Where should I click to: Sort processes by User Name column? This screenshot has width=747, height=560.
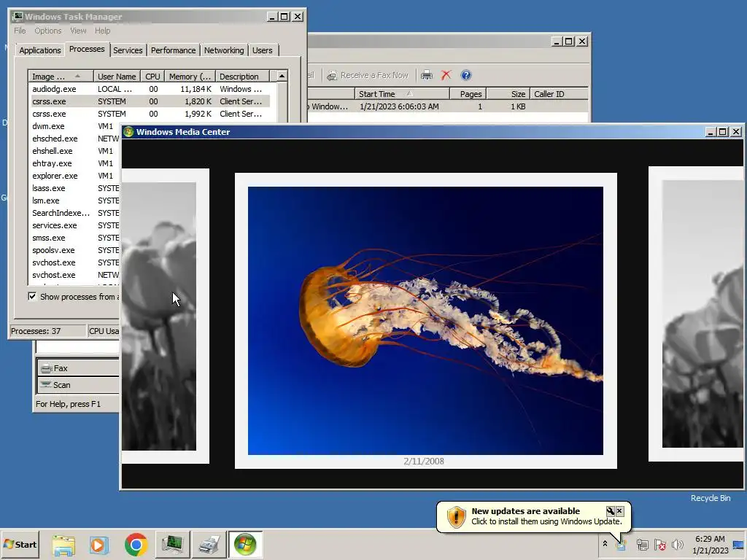pos(117,76)
